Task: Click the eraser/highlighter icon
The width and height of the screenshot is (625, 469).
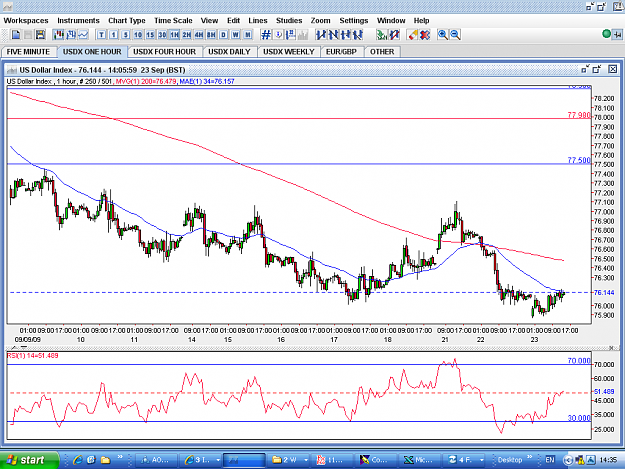Action: 413,35
